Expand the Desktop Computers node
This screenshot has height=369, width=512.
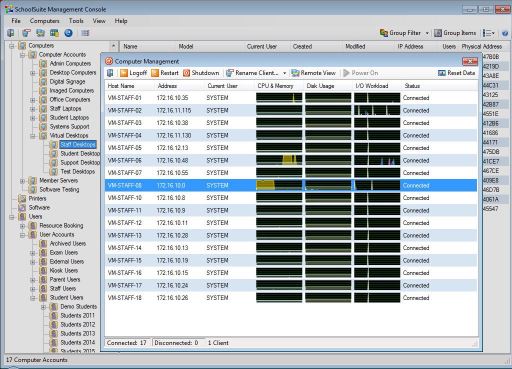tap(33, 73)
